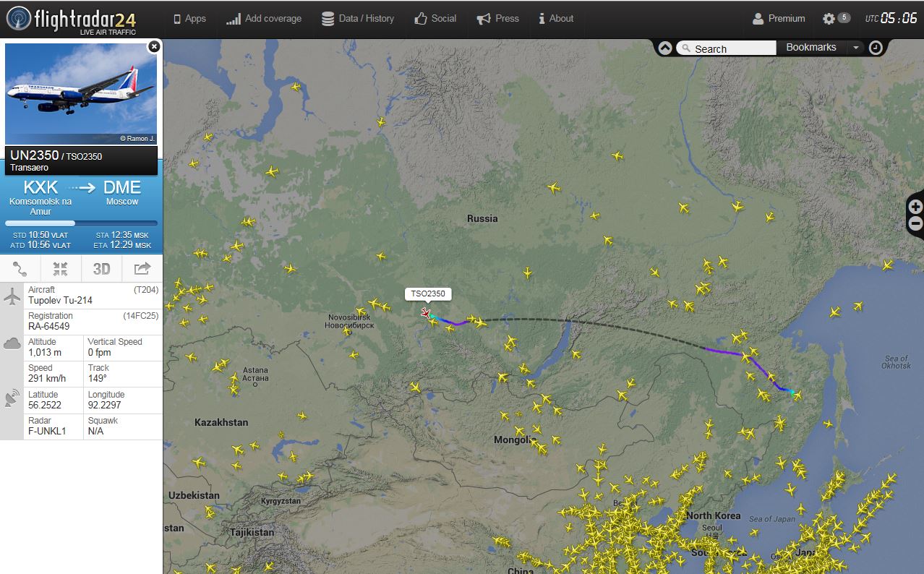Image resolution: width=924 pixels, height=574 pixels.
Task: Open playback clock icon near Bookmarks
Action: (876, 48)
